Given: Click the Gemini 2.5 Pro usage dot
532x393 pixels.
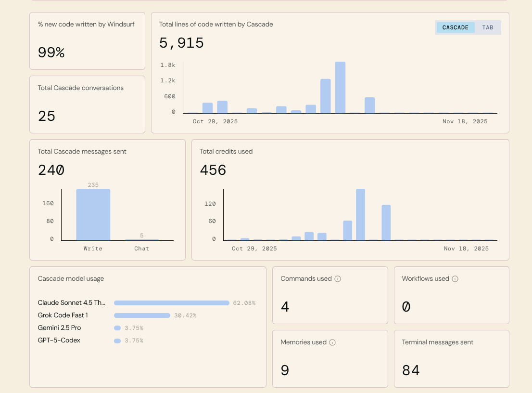Looking at the screenshot, I should pos(117,328).
